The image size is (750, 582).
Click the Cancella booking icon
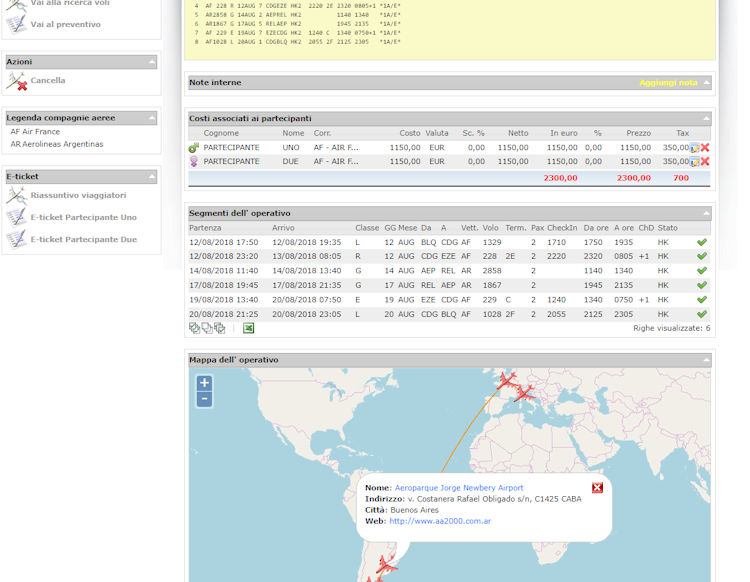pyautogui.click(x=17, y=81)
